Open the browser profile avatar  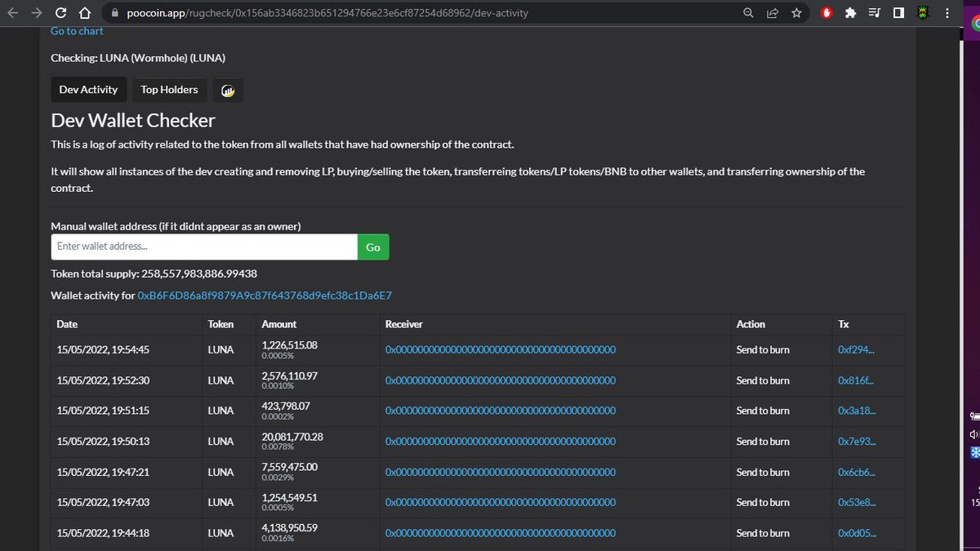(924, 13)
